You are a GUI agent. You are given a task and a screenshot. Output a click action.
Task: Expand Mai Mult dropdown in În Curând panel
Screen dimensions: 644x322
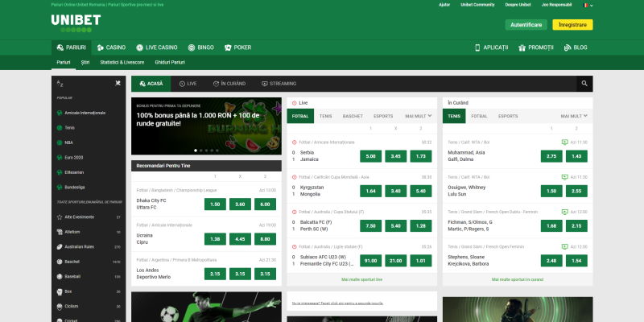(574, 116)
